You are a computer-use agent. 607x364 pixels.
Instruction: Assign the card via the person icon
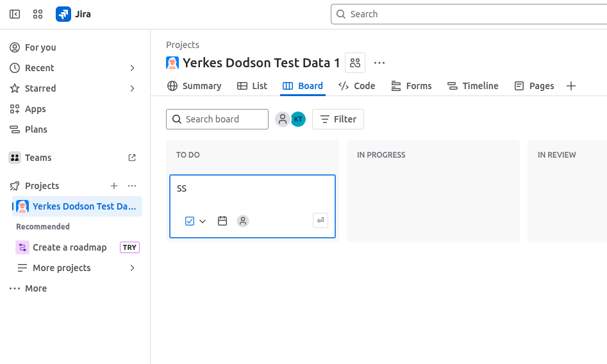[243, 221]
